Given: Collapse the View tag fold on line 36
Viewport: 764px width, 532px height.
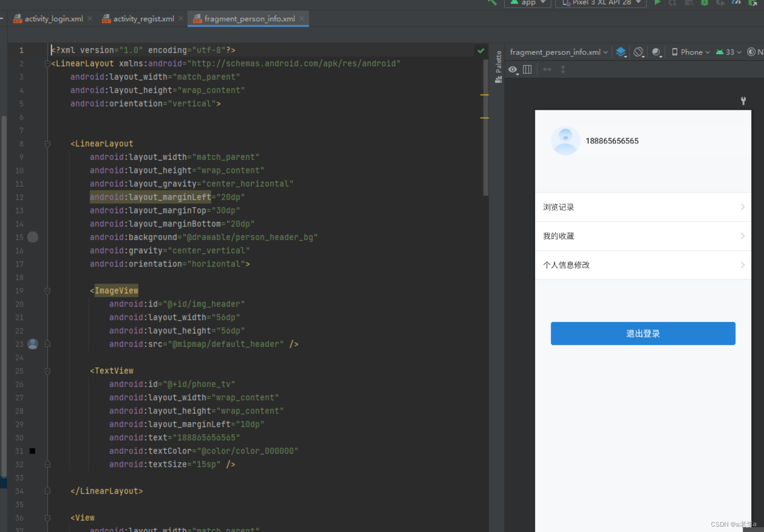Looking at the screenshot, I should tap(48, 518).
